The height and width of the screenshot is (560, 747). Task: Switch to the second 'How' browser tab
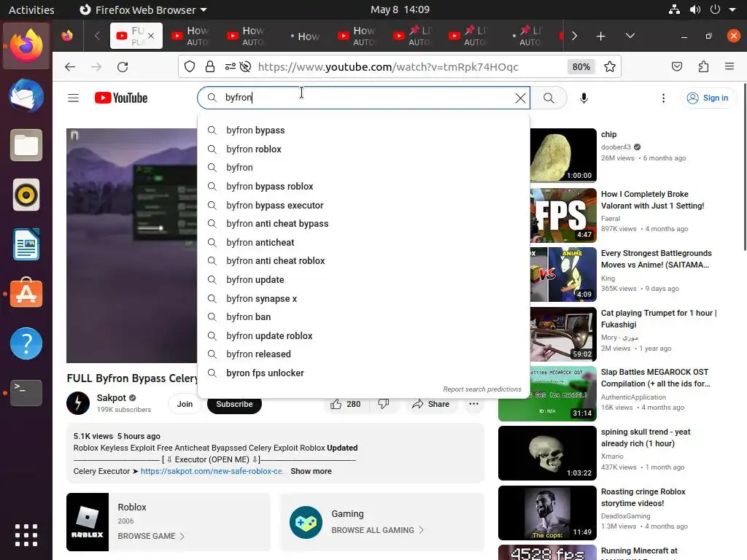tap(247, 36)
